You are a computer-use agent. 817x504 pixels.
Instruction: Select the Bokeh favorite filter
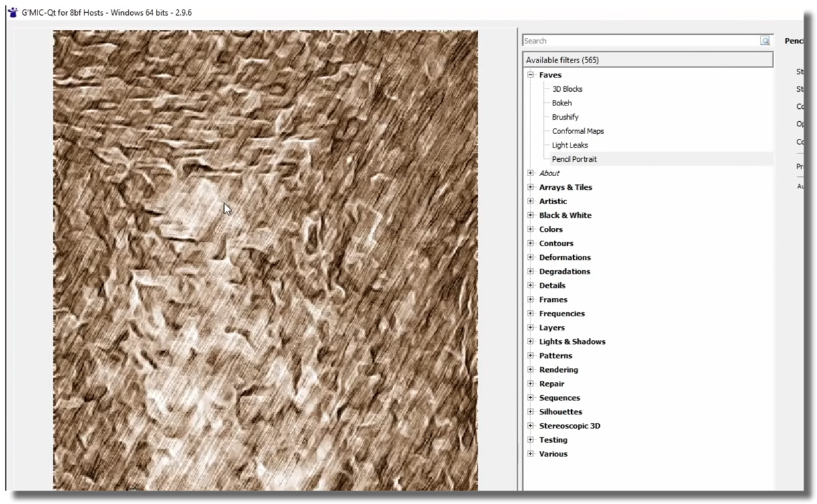[562, 103]
